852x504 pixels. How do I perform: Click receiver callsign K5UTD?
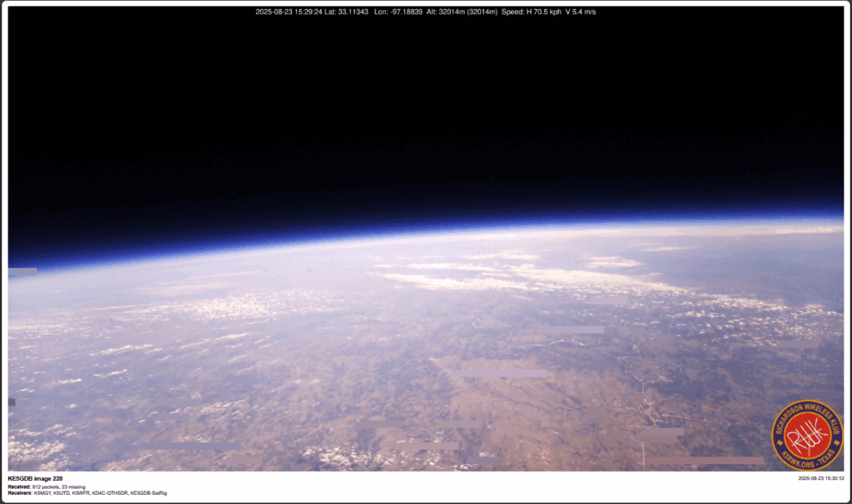(x=62, y=493)
